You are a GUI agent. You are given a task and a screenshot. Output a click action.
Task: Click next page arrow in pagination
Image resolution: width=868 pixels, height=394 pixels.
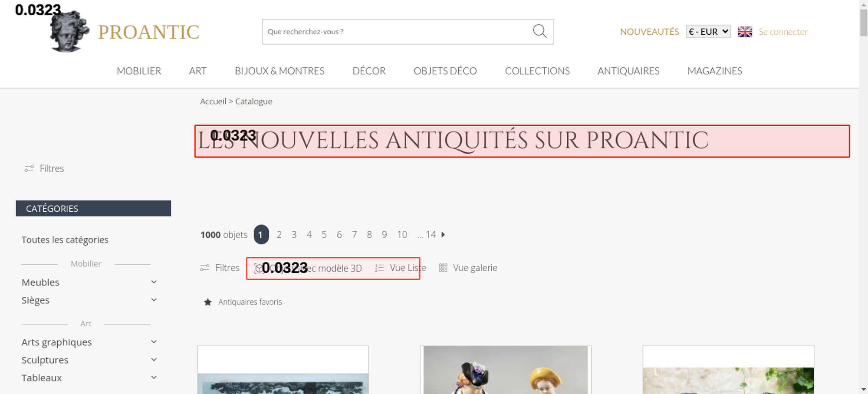[443, 235]
